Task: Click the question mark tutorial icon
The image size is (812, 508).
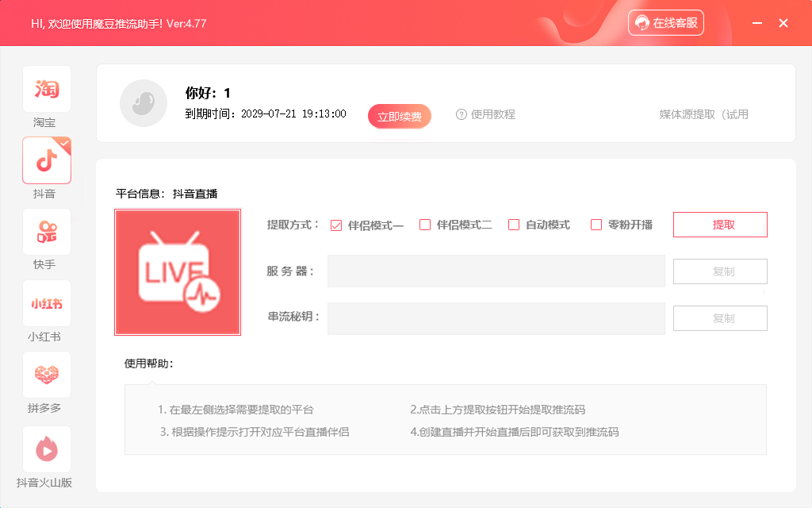Action: click(x=462, y=114)
